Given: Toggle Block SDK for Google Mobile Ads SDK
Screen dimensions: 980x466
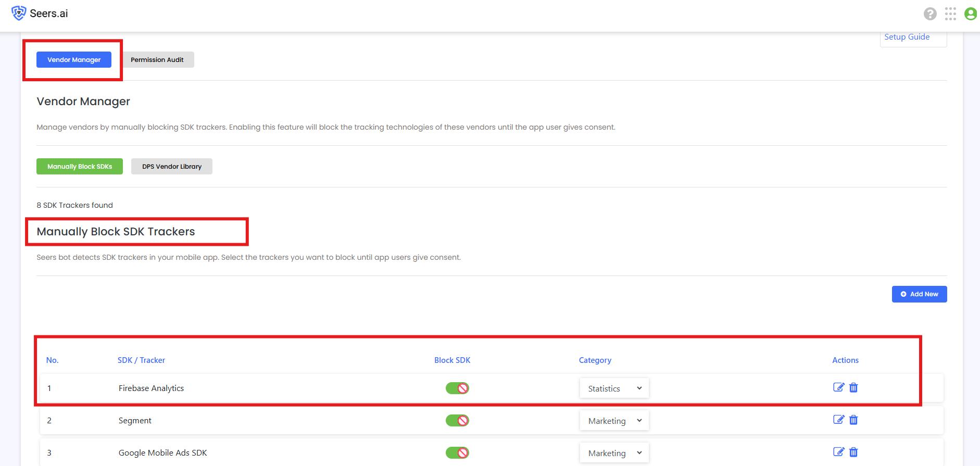Looking at the screenshot, I should click(457, 453).
